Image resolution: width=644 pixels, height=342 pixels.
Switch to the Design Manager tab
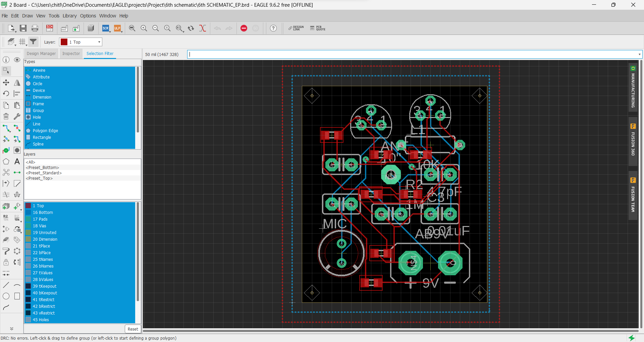(41, 54)
